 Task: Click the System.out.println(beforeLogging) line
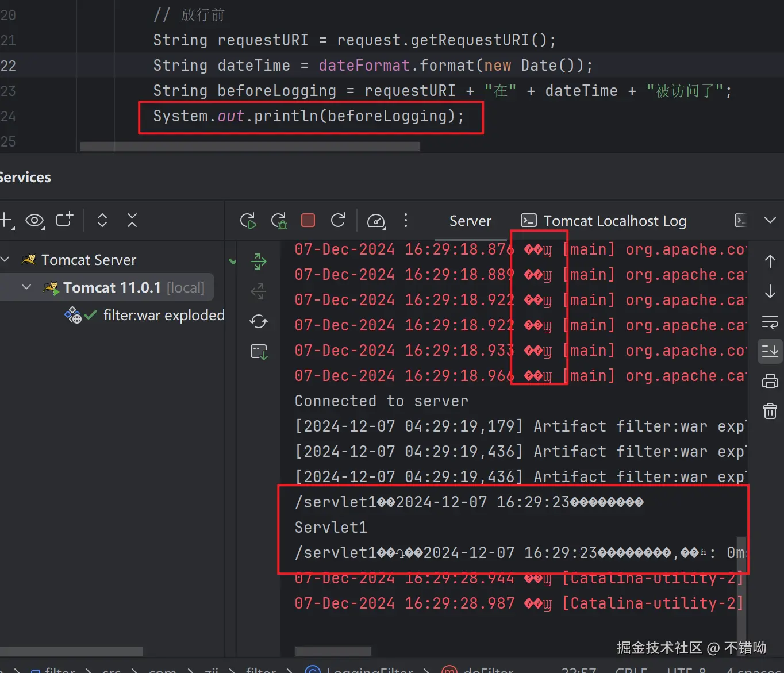tap(309, 116)
